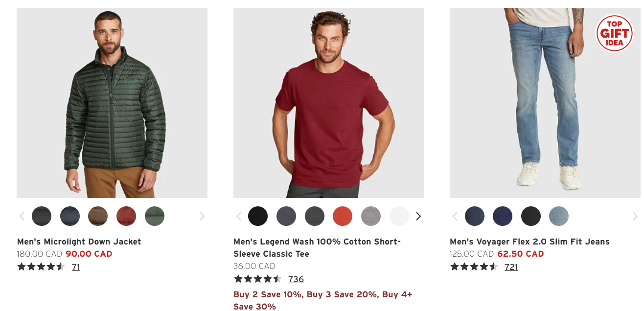The width and height of the screenshot is (644, 311).
Task: Choose the black swatch for the Classic Tee
Action: tap(258, 216)
